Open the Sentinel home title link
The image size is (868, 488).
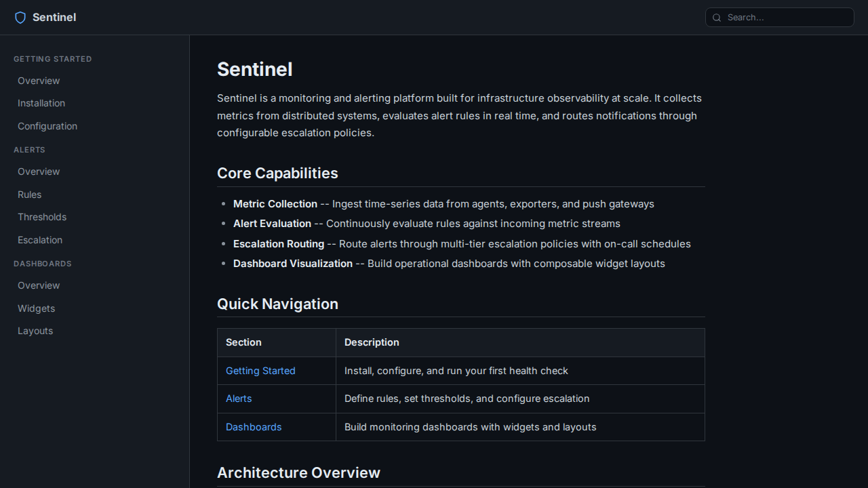click(x=54, y=18)
